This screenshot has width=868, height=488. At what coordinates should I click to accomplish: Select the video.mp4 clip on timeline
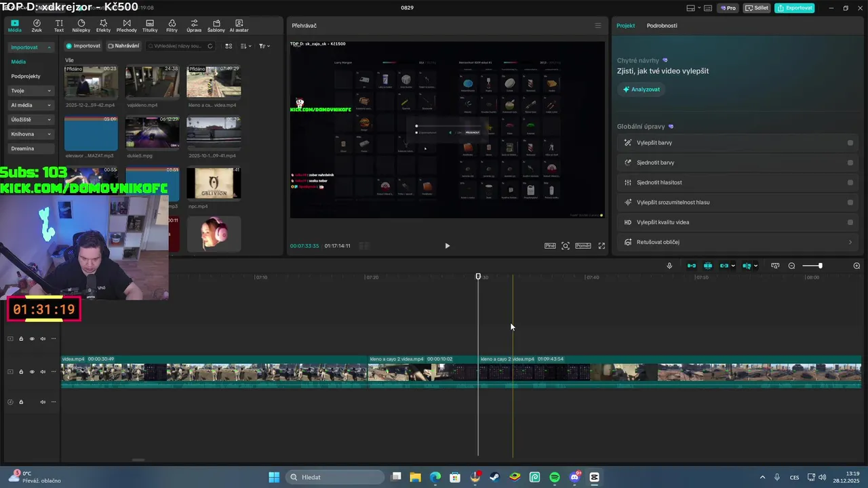[214, 372]
